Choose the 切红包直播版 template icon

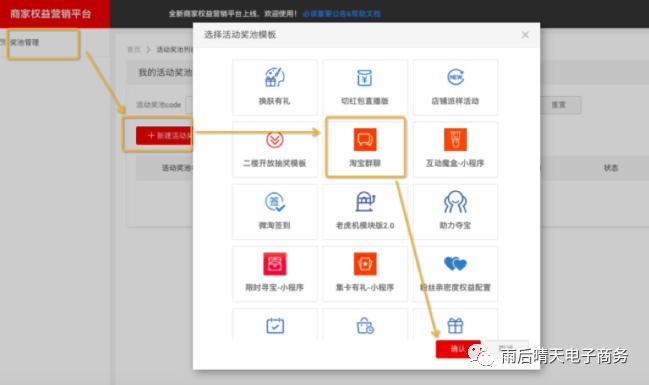365,77
